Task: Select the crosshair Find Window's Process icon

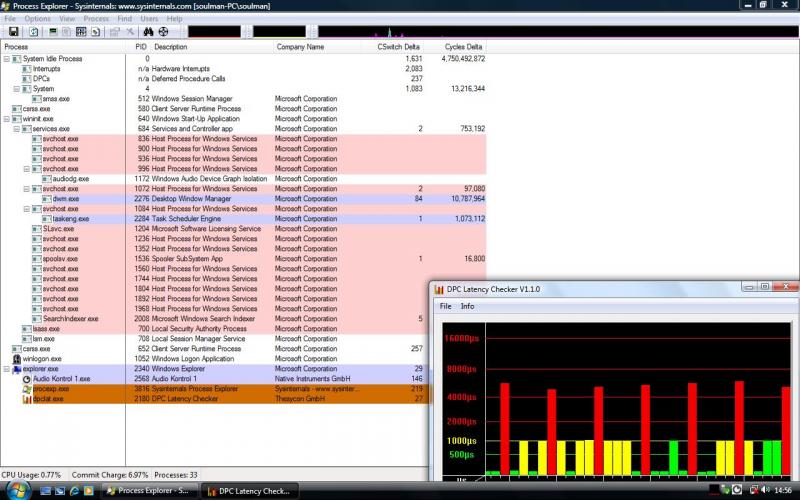Action: tap(163, 32)
